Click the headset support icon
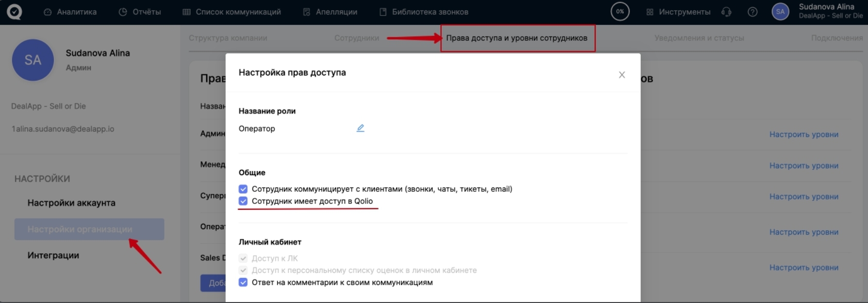The width and height of the screenshot is (868, 303). tap(726, 12)
